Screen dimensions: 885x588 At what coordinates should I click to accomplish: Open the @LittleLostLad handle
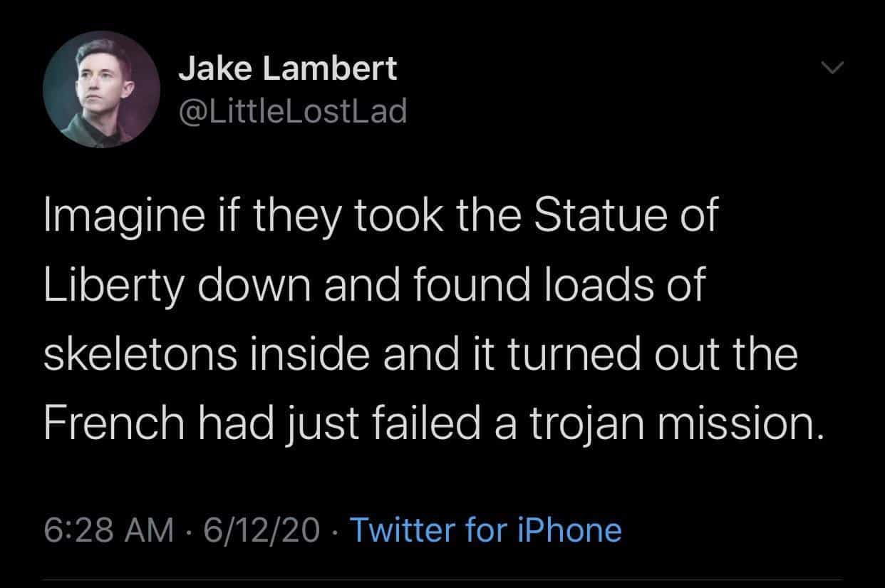[x=291, y=110]
